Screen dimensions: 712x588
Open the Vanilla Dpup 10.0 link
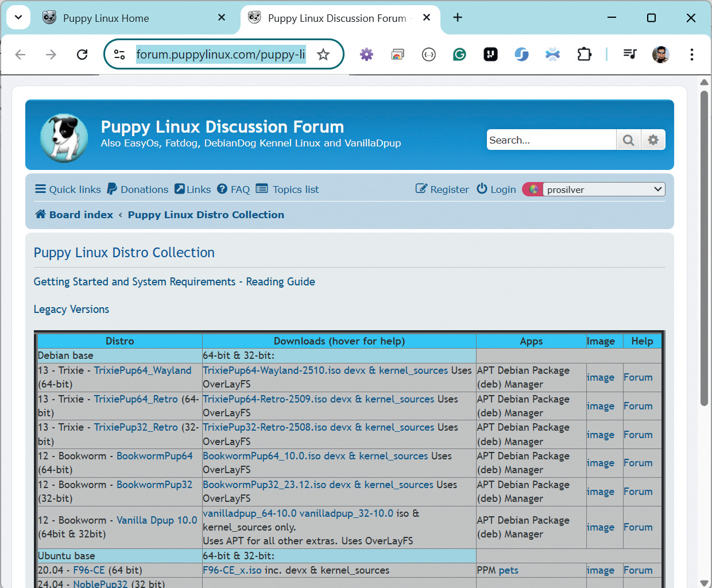(x=157, y=520)
